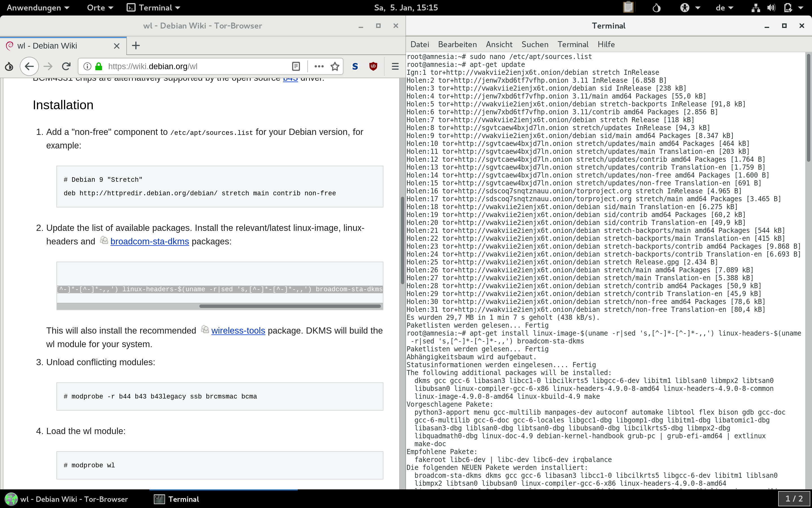Open the 'de' keyboard layout dropdown

coord(724,7)
